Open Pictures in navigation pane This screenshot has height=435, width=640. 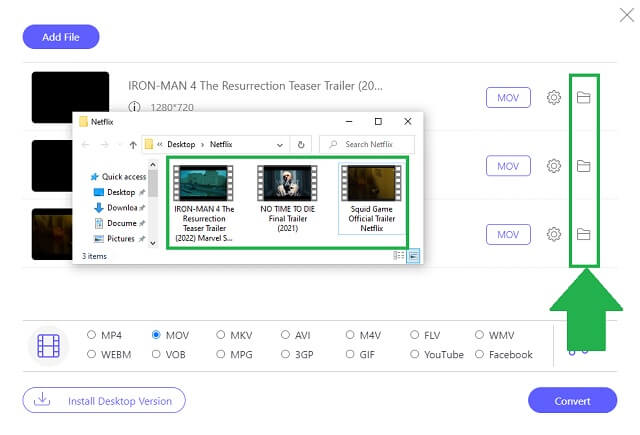pos(119,239)
